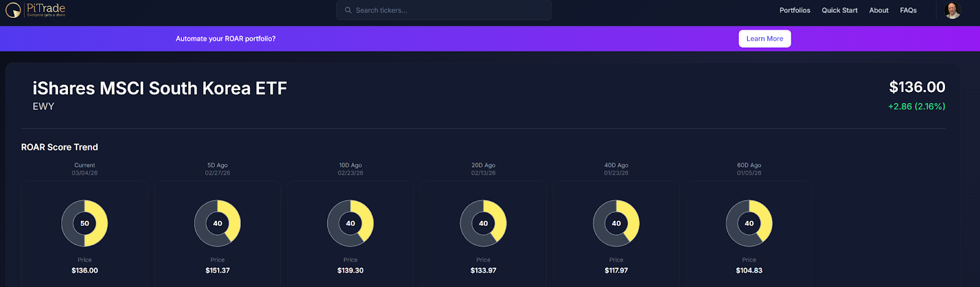Click the ROAR Score Trend heading

[x=59, y=147]
